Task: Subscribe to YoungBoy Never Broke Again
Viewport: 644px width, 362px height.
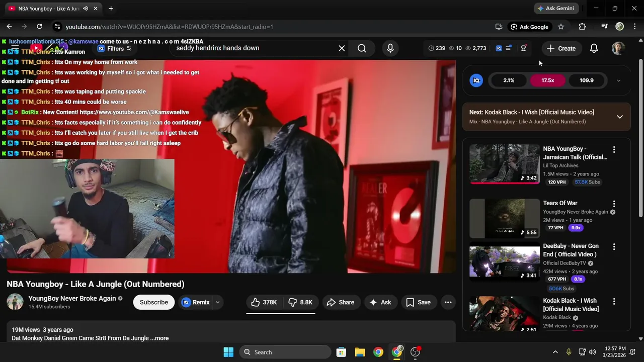Action: click(x=154, y=302)
